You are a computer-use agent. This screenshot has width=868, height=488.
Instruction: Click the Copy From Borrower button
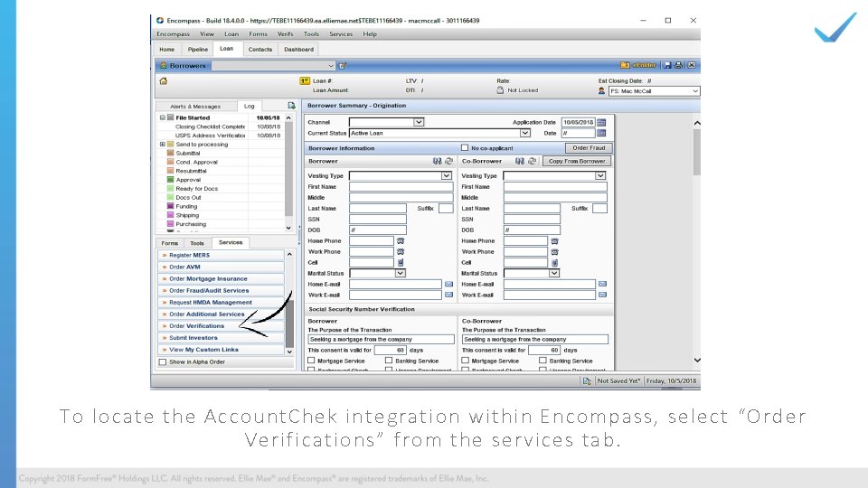[577, 162]
